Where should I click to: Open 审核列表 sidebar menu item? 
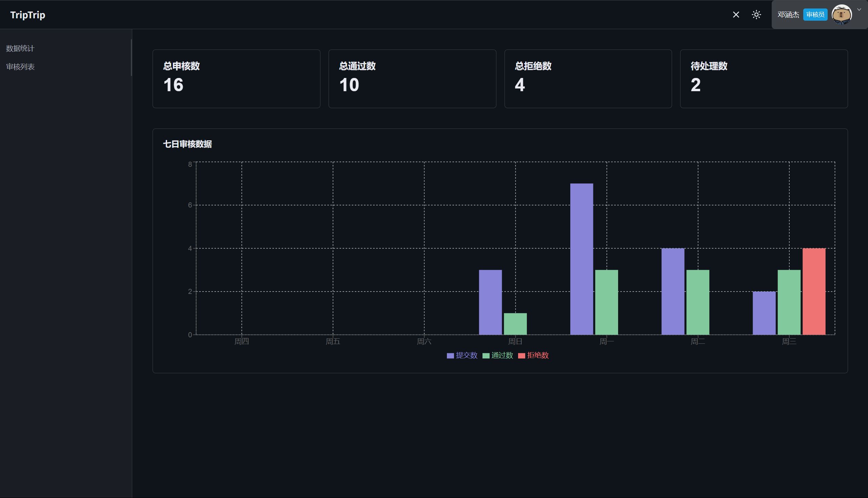click(20, 67)
